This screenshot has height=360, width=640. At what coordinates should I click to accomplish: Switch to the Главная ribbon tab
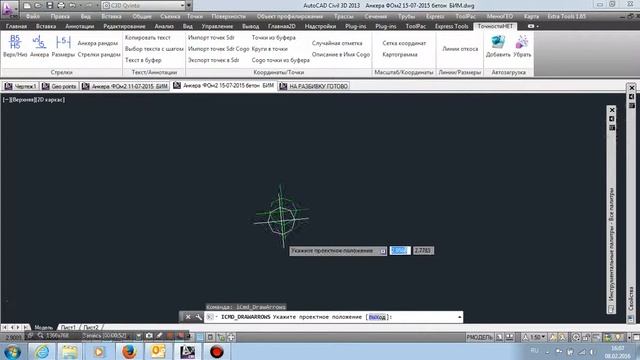coord(16,26)
